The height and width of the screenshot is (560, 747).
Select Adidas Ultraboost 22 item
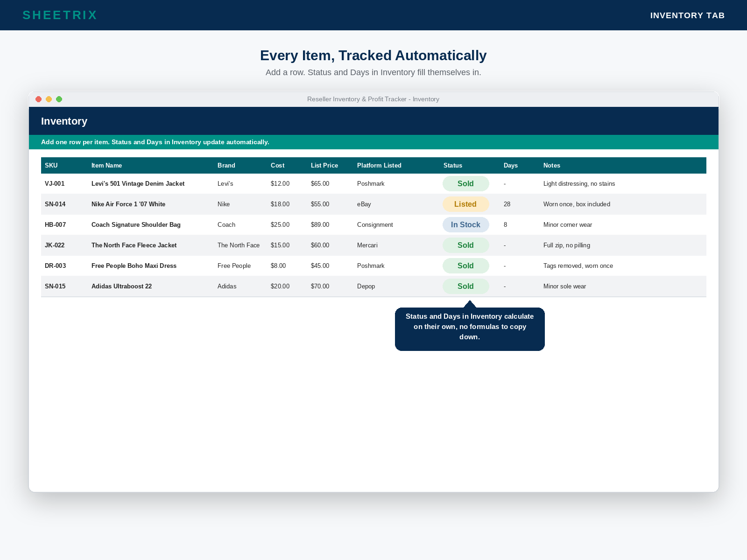(121, 286)
